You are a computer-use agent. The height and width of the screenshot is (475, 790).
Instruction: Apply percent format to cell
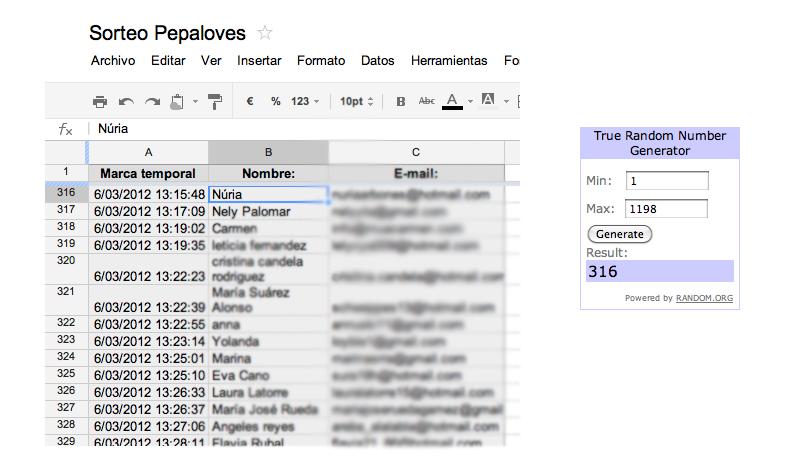click(273, 101)
